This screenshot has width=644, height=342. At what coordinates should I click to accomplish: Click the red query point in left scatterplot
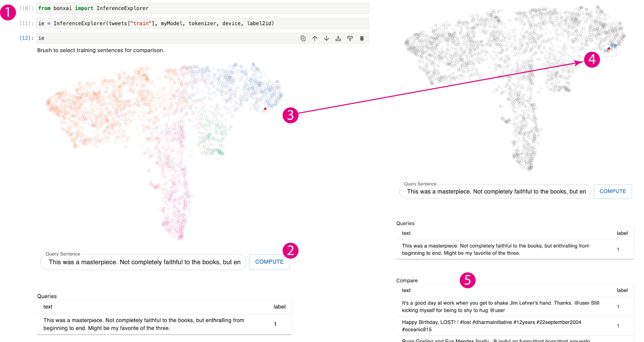(265, 109)
